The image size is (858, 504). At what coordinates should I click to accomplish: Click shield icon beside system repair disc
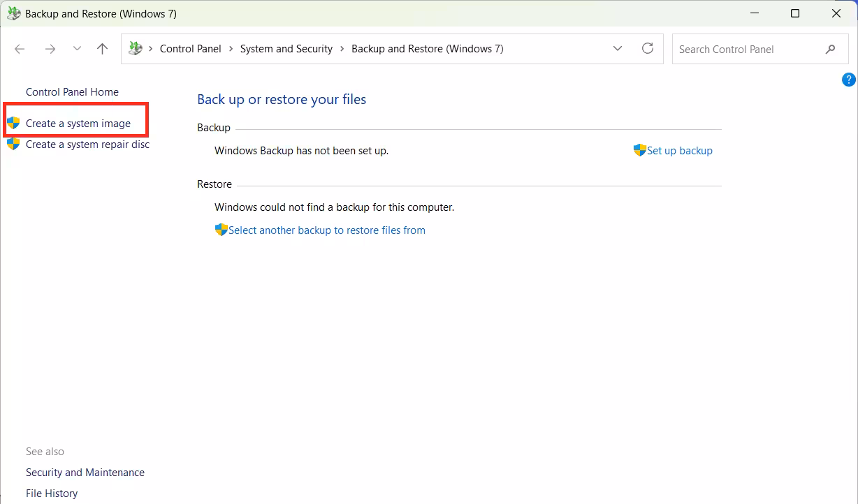[13, 144]
